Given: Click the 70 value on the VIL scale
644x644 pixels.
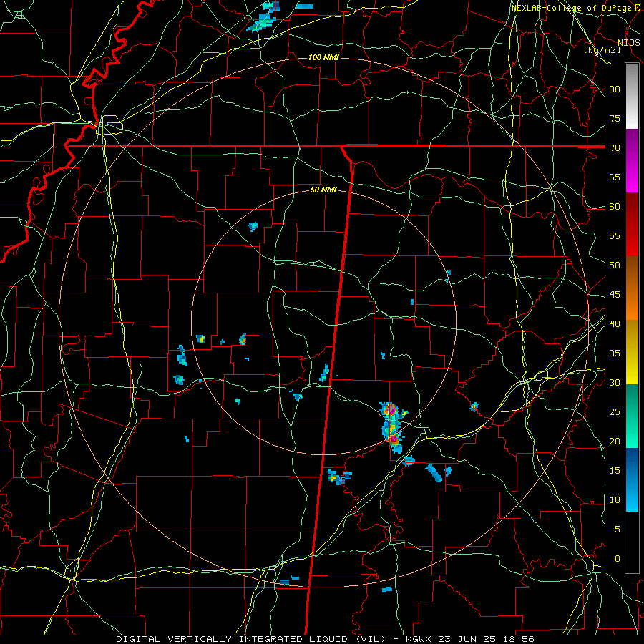Looking at the screenshot, I should [615, 147].
